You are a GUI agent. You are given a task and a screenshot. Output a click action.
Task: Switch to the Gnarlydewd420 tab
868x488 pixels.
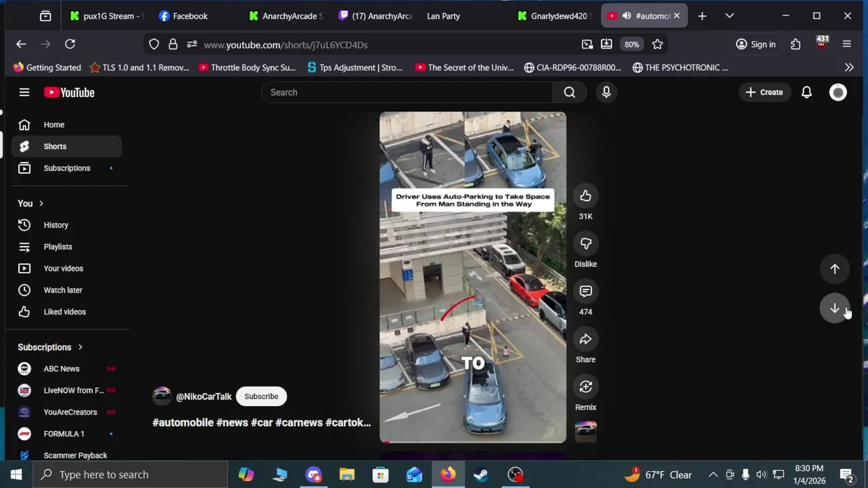pos(553,16)
